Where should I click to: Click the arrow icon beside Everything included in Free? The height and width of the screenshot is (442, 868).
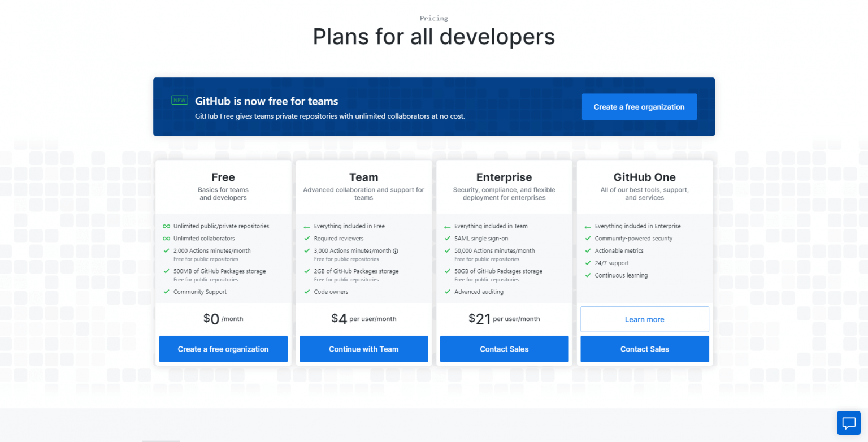coord(306,226)
